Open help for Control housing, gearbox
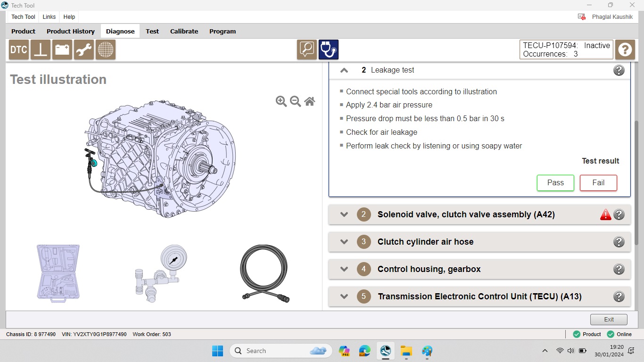 pos(619,269)
